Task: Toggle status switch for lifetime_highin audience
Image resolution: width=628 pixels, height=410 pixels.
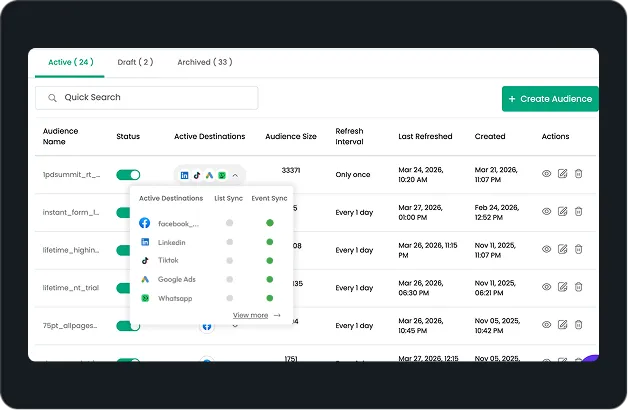Action: [123, 250]
